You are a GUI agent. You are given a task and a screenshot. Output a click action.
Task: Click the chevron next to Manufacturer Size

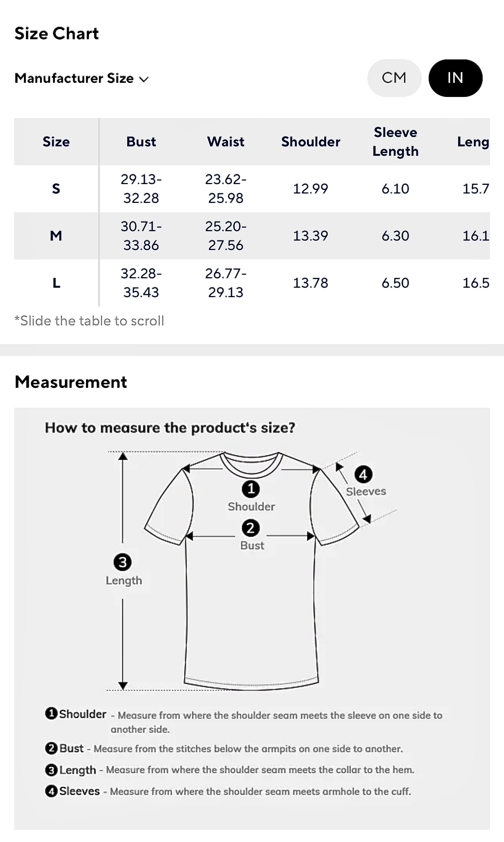coord(144,79)
